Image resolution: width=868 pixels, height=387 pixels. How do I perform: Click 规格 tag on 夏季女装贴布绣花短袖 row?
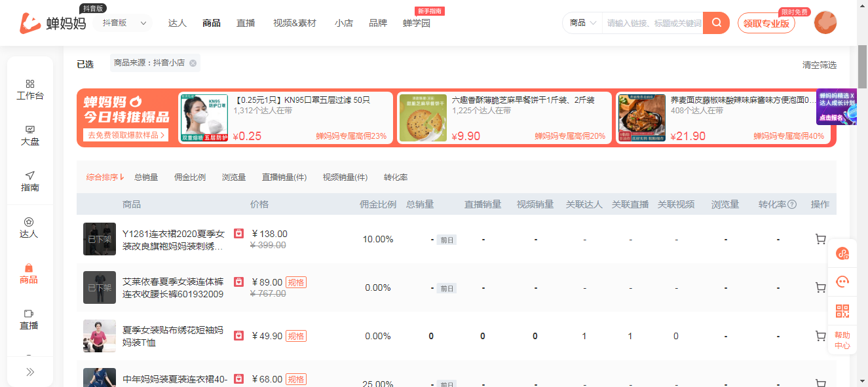coord(296,336)
